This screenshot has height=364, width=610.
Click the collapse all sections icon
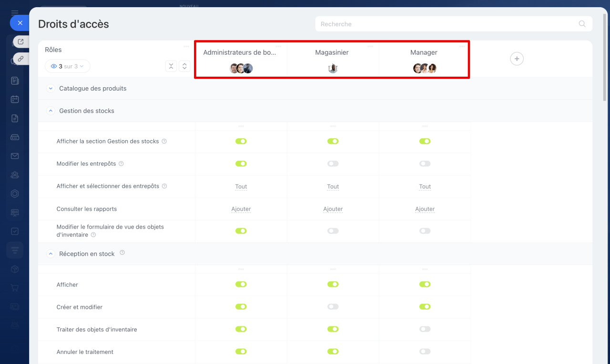(x=171, y=66)
